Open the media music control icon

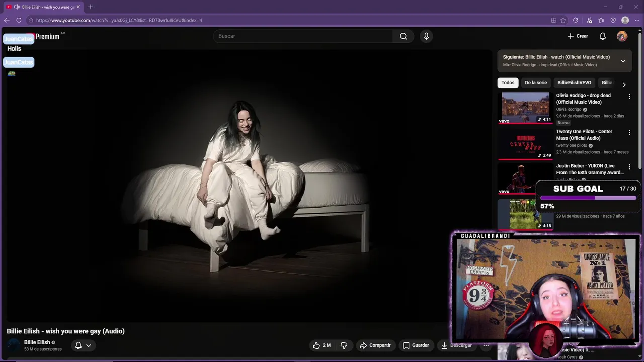(589, 20)
